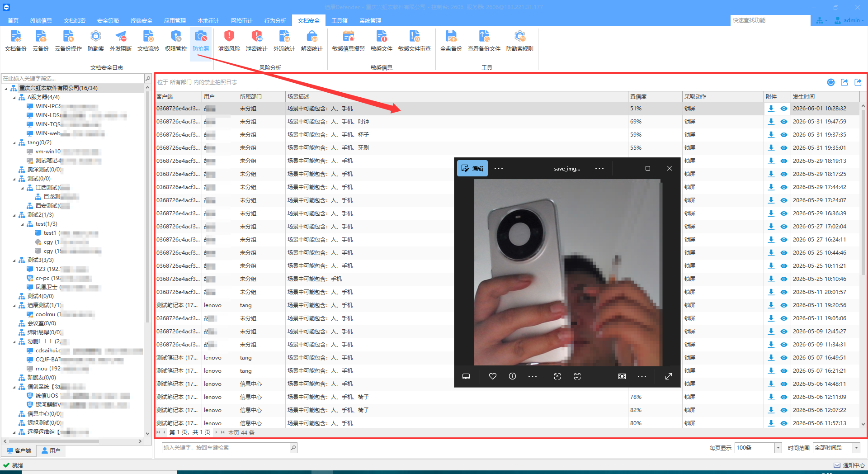This screenshot has width=868, height=474.
Task: Switch to the 用户 bottom tab
Action: coord(51,450)
